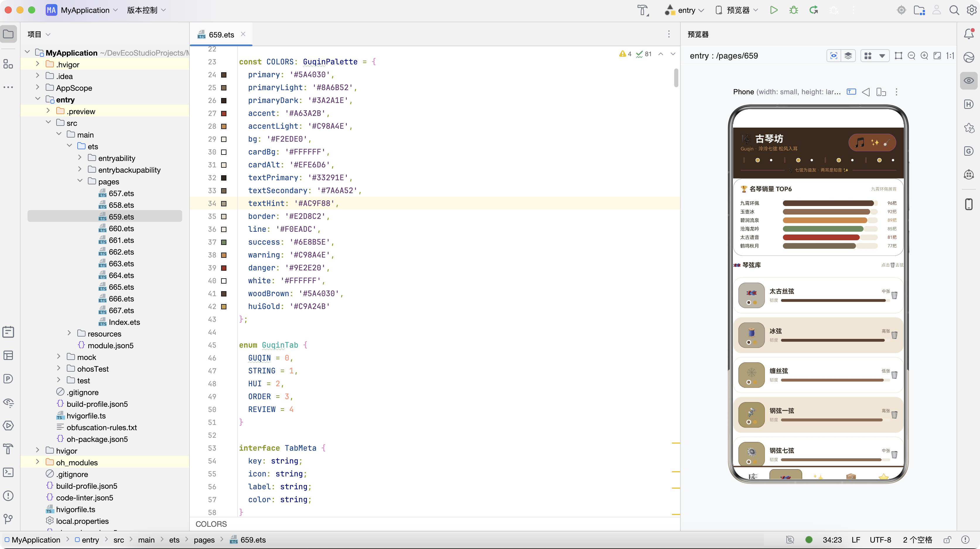Click the huiGold color swatch on line 42
Viewport: 980px width, 549px height.
tap(224, 306)
